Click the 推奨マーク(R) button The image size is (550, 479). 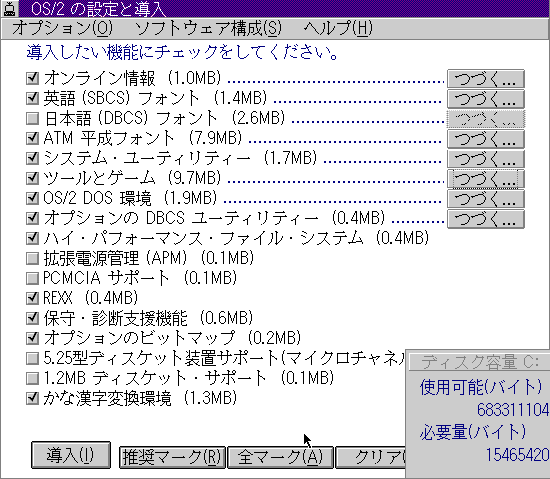[172, 457]
